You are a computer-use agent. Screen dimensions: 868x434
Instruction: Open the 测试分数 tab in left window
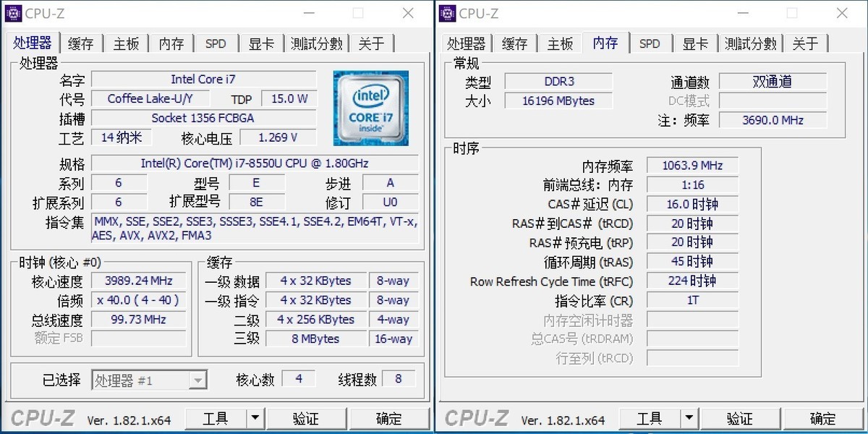coord(316,43)
